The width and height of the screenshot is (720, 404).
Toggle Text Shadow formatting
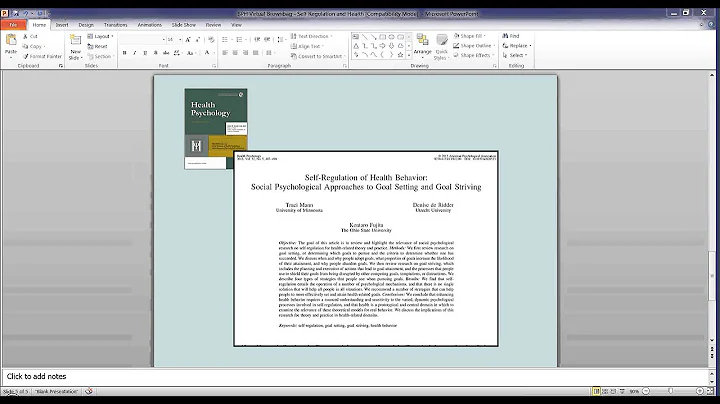[x=156, y=53]
